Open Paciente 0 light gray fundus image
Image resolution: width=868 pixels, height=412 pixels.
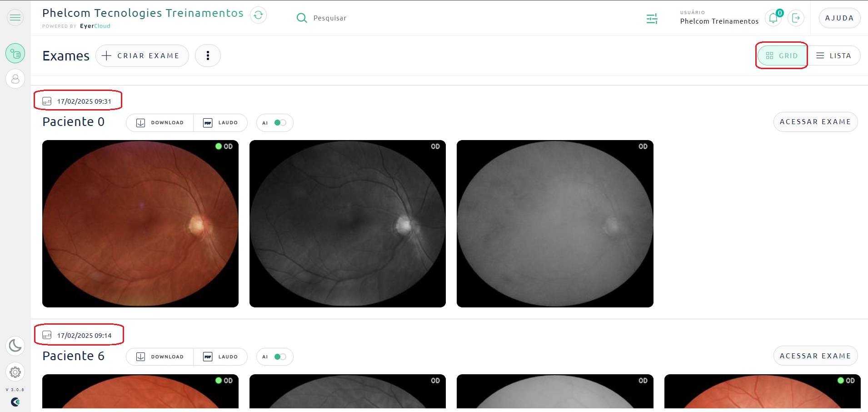555,224
